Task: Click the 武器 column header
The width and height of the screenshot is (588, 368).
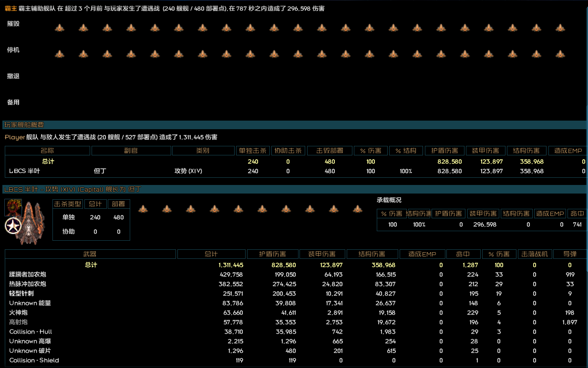Action: [90, 254]
